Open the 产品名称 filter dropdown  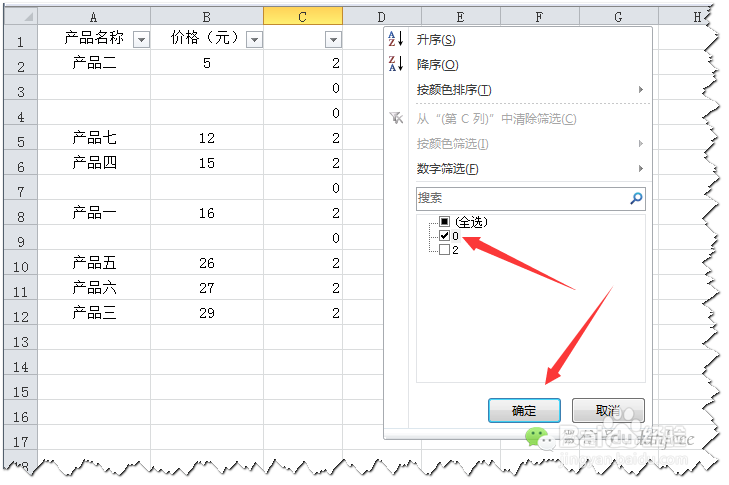pos(141,40)
